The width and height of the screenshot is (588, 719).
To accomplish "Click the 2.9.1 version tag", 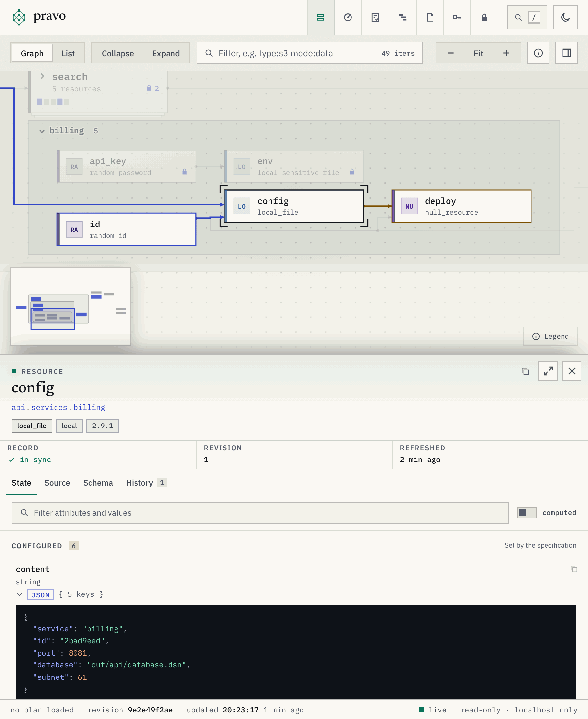I will click(103, 426).
